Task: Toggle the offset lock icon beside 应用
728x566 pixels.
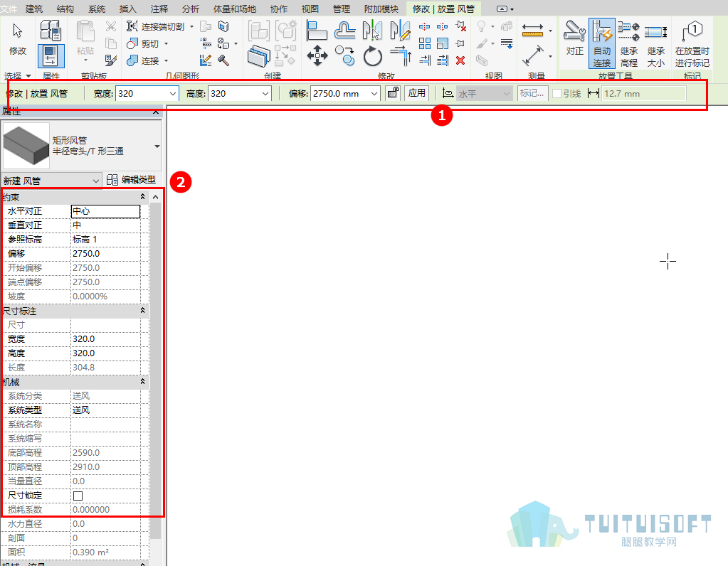Action: pyautogui.click(x=393, y=93)
